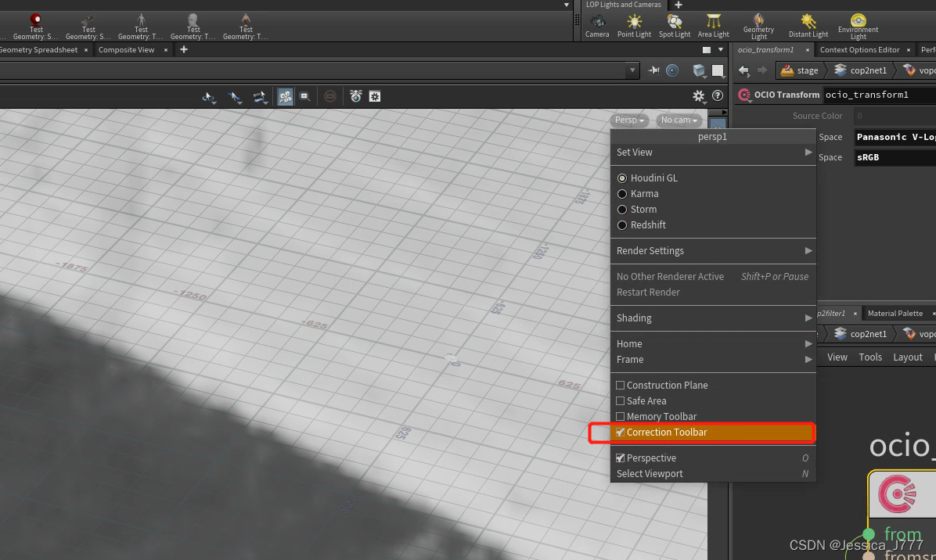Open viewport display options gear icon
The height and width of the screenshot is (560, 936).
point(698,96)
